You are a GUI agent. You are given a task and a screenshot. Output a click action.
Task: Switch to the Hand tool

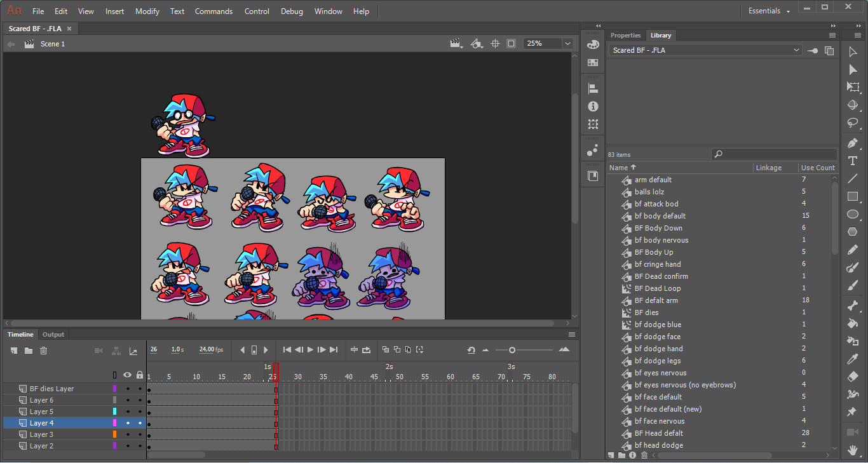tap(853, 450)
